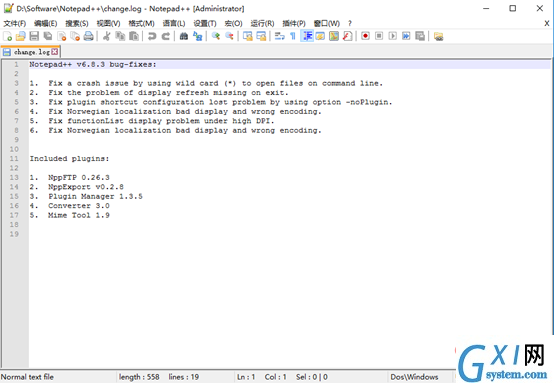Close the current document via toolbar Close icon
The width and height of the screenshot is (554, 383).
pyautogui.click(x=61, y=36)
